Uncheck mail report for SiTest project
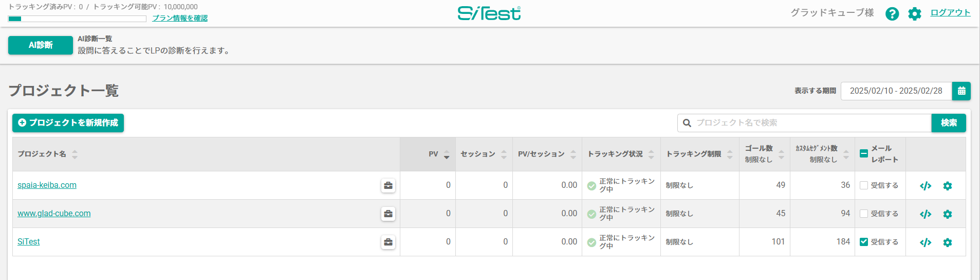The width and height of the screenshot is (980, 280). pos(864,242)
